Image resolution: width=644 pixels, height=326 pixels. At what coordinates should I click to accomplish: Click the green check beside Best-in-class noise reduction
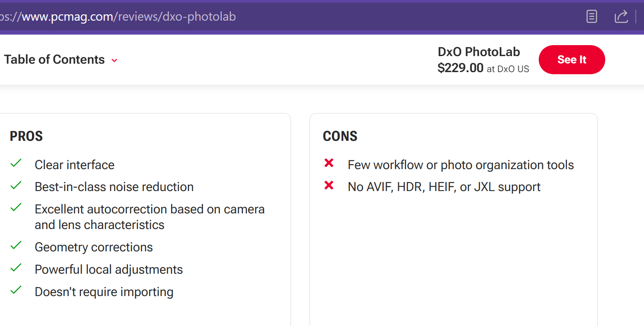coord(16,185)
